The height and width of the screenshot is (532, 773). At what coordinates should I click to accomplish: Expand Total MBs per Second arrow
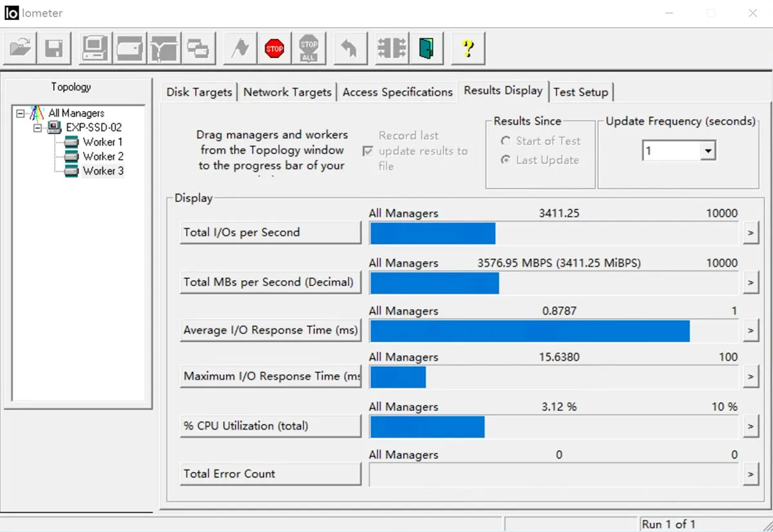tap(750, 283)
